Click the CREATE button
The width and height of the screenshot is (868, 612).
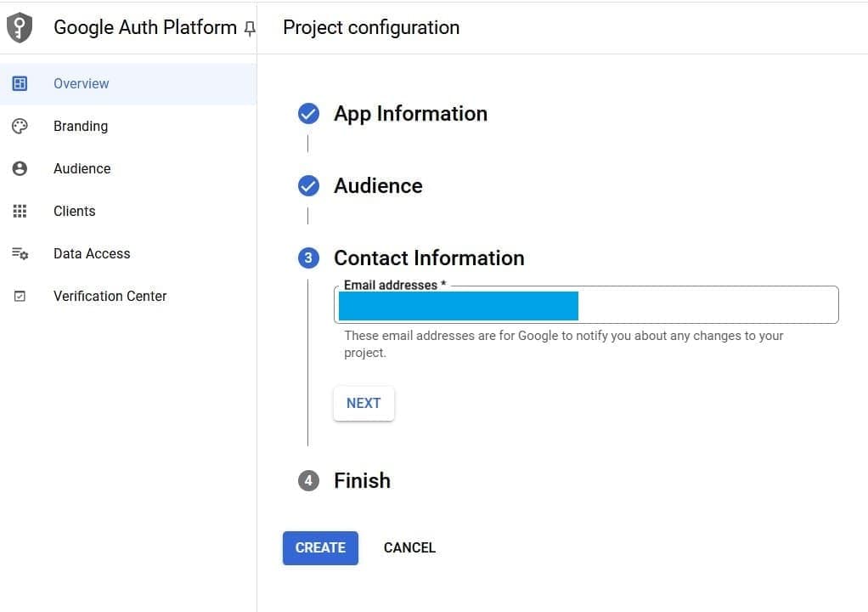pos(320,547)
